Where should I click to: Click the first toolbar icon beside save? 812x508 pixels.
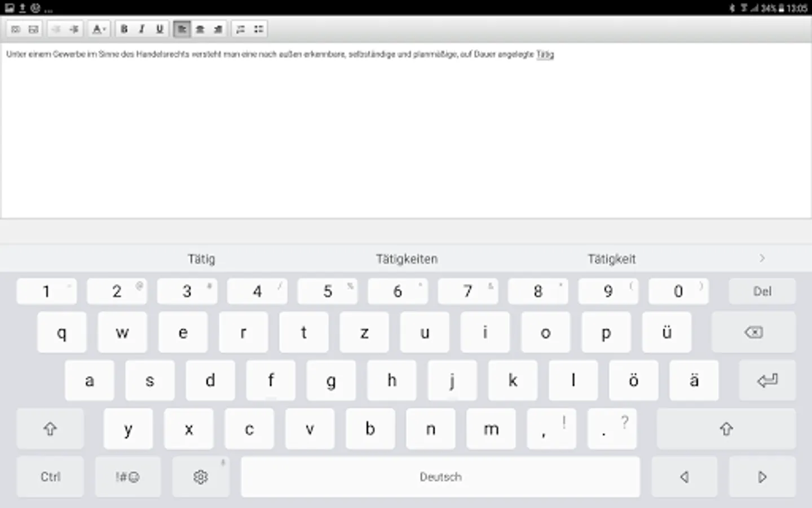16,29
